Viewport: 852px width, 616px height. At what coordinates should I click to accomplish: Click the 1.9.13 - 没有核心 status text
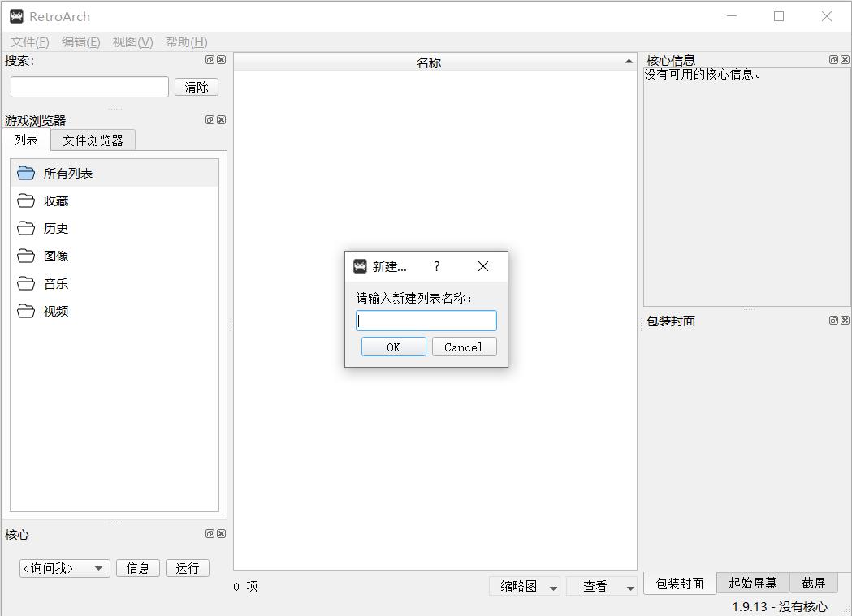coord(780,606)
